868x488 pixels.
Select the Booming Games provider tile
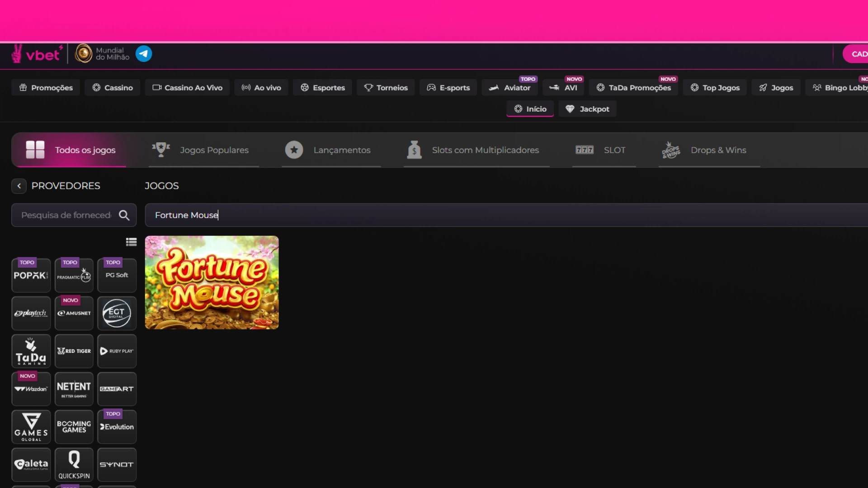74,427
